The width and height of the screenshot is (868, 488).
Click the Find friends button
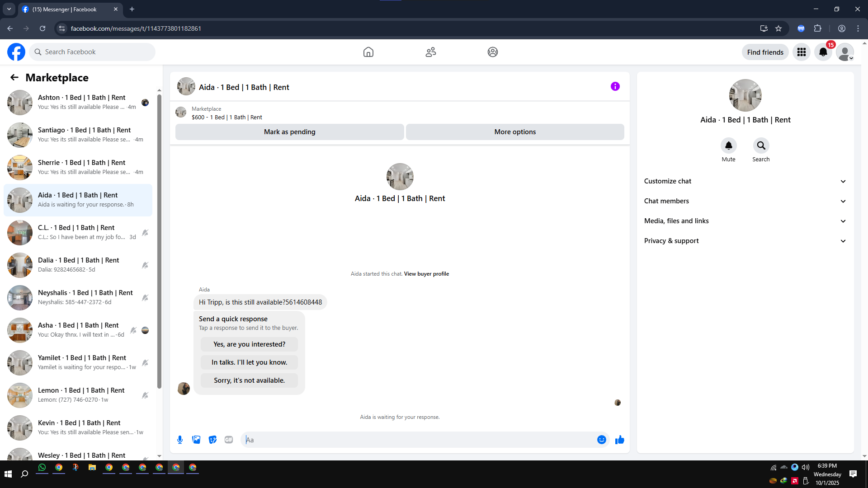[x=765, y=52]
